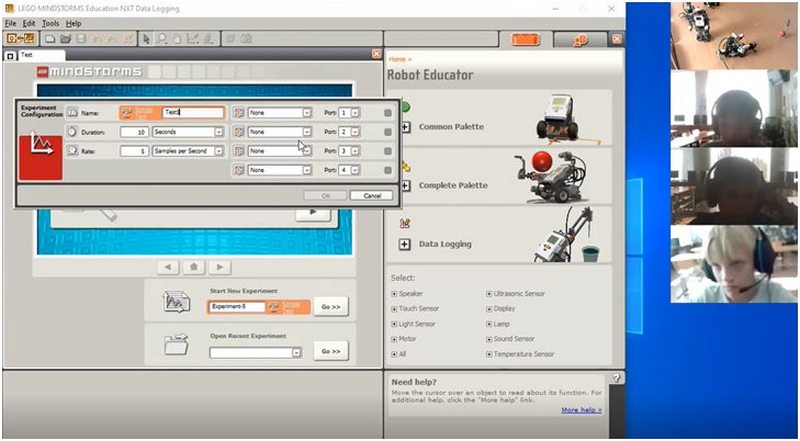The width and height of the screenshot is (800, 441).
Task: Open the More help link
Action: [x=581, y=410]
